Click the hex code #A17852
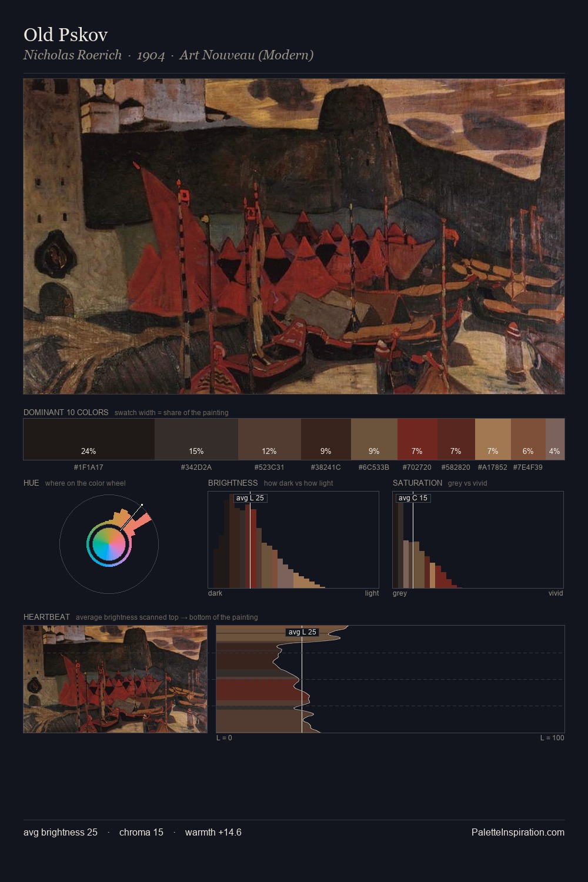The height and width of the screenshot is (882, 588). [492, 467]
